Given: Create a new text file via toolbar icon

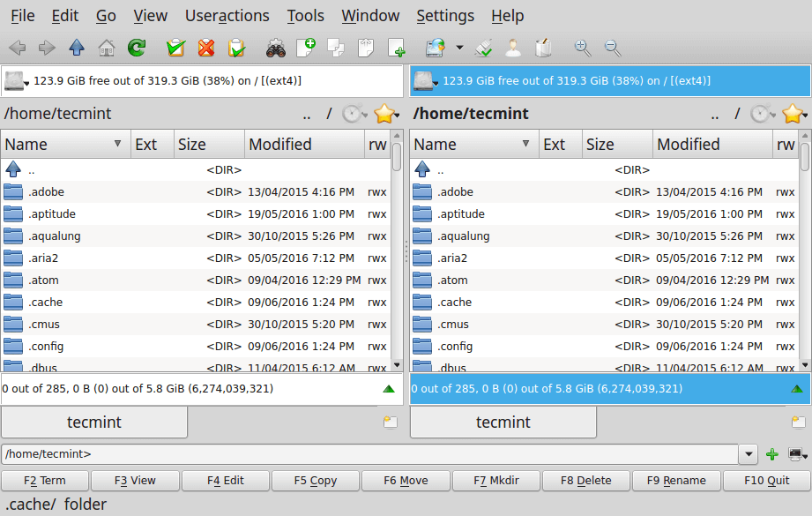Looking at the screenshot, I should (306, 48).
